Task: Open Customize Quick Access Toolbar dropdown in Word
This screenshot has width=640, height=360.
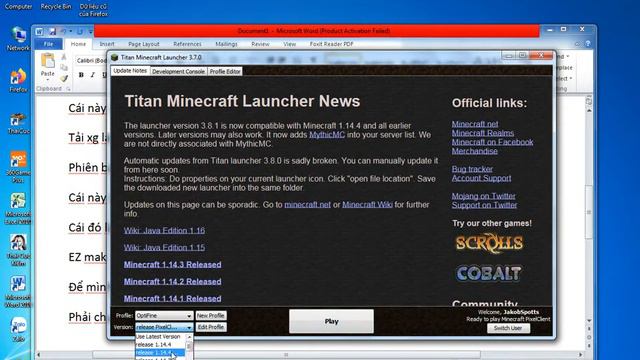Action: pyautogui.click(x=91, y=31)
